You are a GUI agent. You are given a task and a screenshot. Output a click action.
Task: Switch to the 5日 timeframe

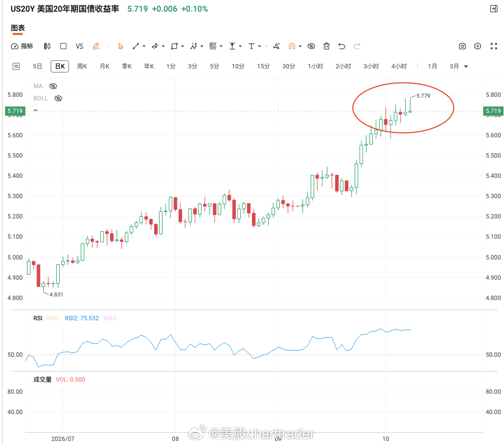(38, 66)
